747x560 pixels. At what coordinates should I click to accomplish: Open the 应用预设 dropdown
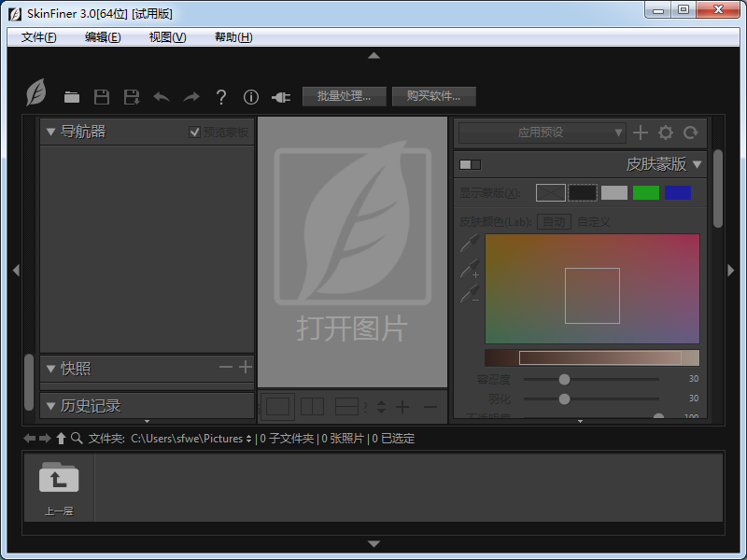pyautogui.click(x=542, y=133)
